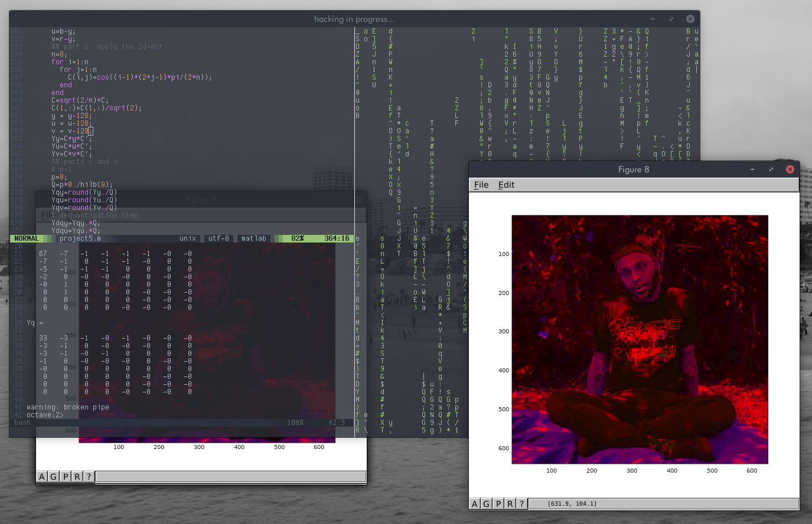The width and height of the screenshot is (812, 524).
Task: Click the code line 'n=8;'
Action: pos(59,54)
